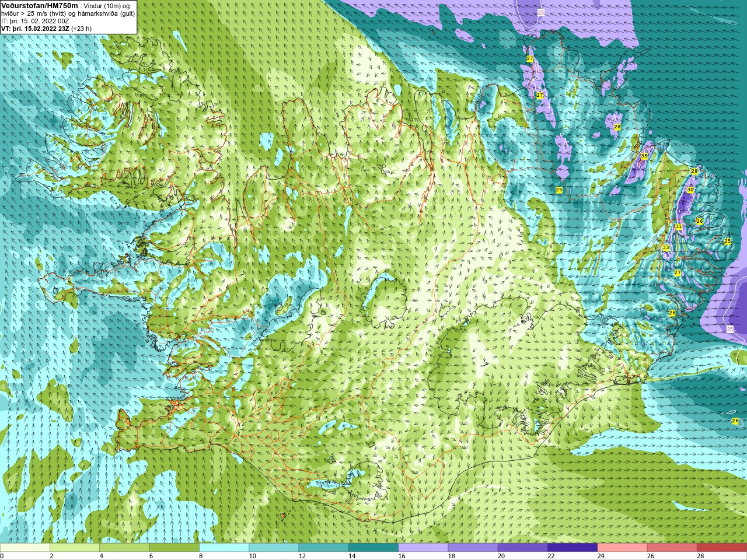Click the yellow gust label reading 33
747x560 pixels.
(x=666, y=248)
